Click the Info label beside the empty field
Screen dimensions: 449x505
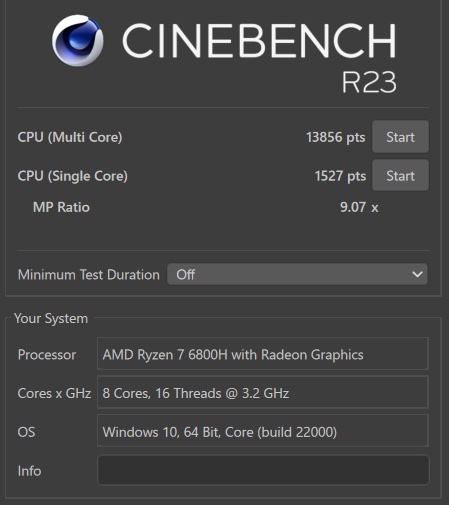pyautogui.click(x=29, y=471)
